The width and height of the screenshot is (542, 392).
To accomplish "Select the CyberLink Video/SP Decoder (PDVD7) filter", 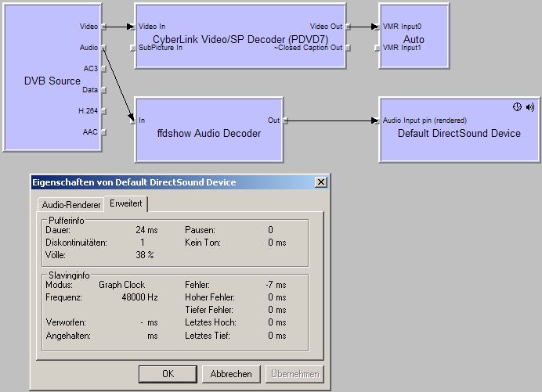I will click(x=240, y=36).
